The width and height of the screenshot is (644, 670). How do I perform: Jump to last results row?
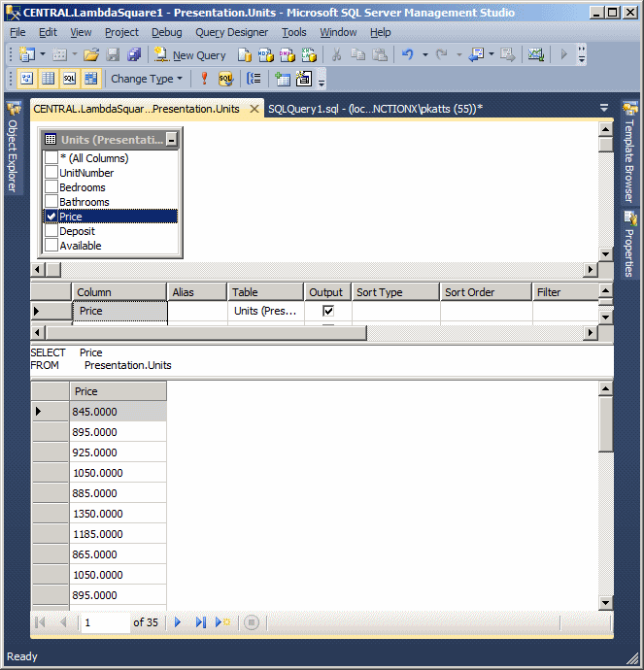click(x=201, y=622)
